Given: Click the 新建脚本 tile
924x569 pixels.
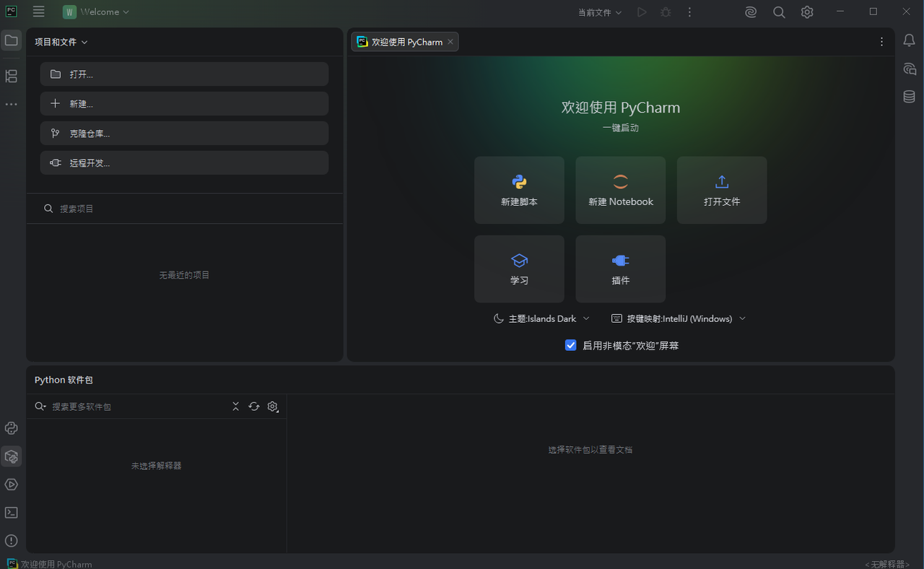Looking at the screenshot, I should coord(519,190).
